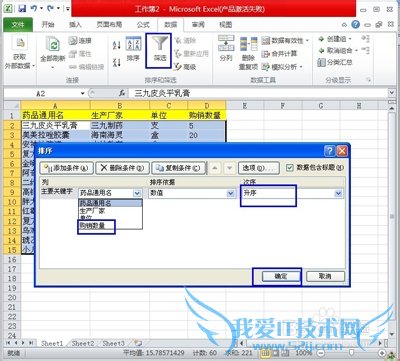Screen dimensions: 400x361
Task: Click the 删除重复项 icon
Action: tap(248, 45)
